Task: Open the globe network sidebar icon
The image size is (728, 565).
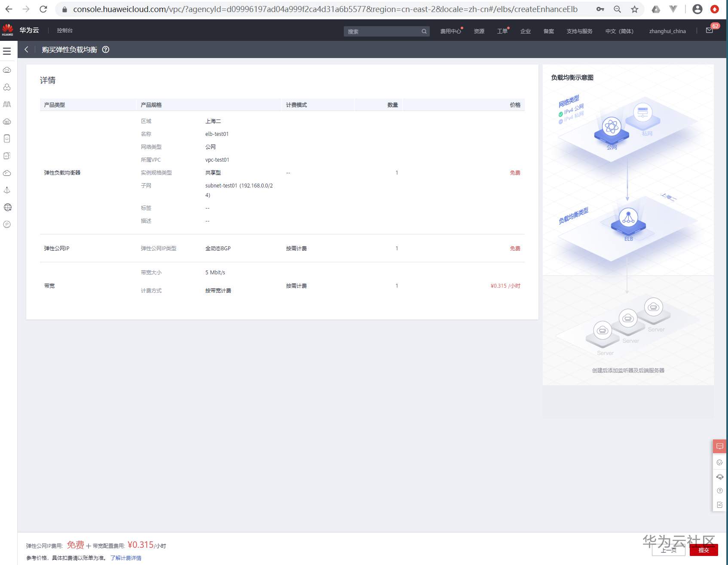Action: tap(7, 207)
